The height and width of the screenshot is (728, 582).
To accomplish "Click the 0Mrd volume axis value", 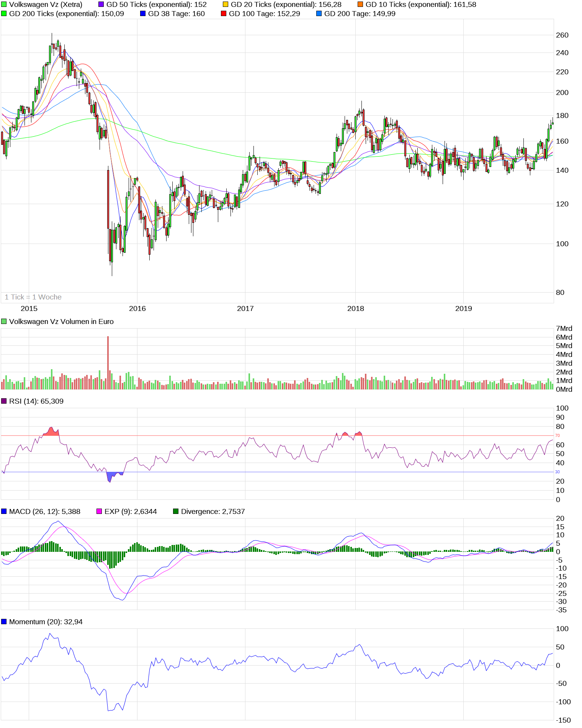I will 564,389.
